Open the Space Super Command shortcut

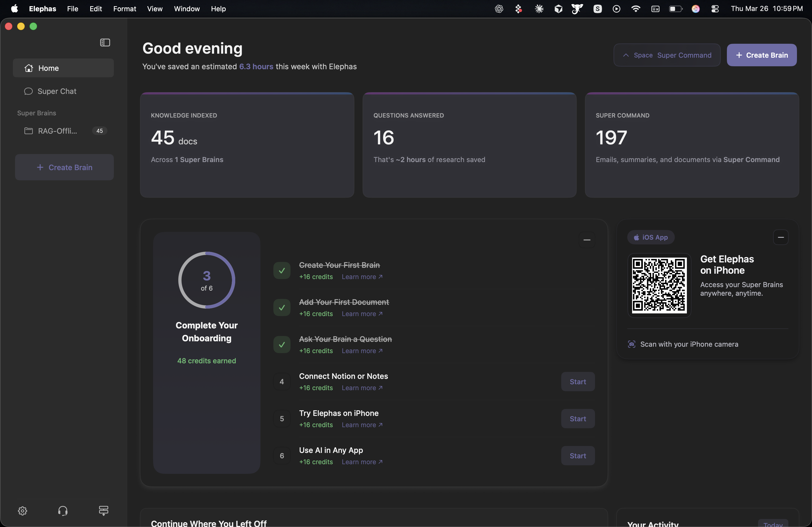[667, 55]
